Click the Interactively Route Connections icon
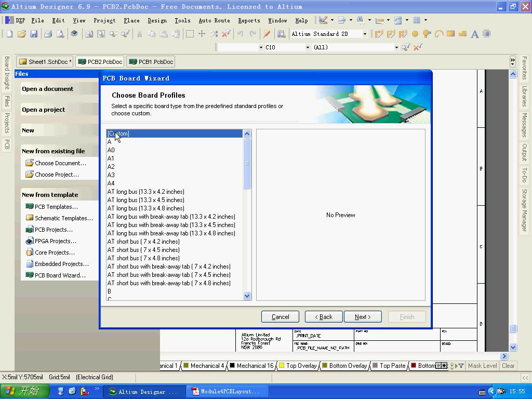Image resolution: width=532 pixels, height=399 pixels. coord(379,34)
